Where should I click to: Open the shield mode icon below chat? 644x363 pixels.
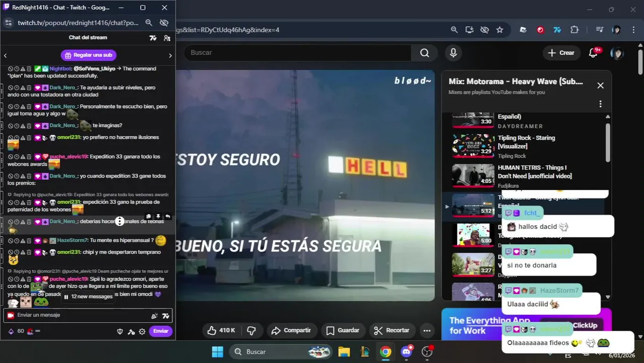tap(120, 331)
